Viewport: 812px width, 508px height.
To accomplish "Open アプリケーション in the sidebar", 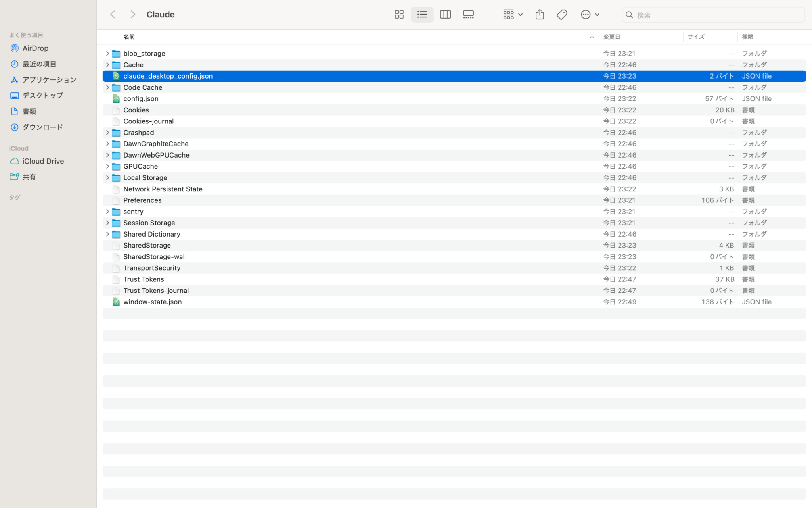I will 49,80.
